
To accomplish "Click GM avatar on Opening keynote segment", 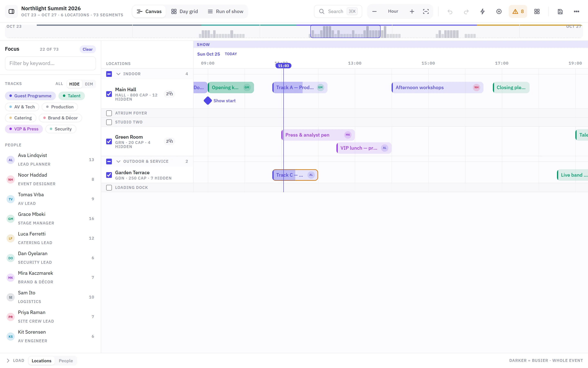I will click(247, 87).
